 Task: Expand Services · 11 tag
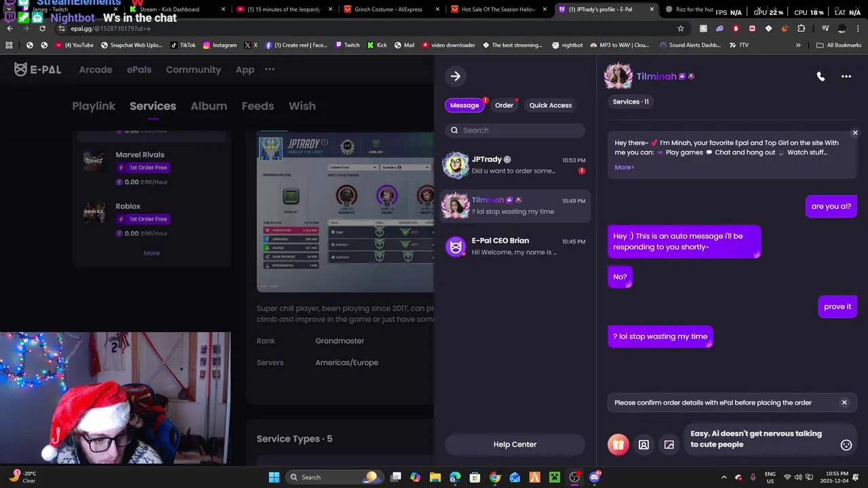[x=631, y=102]
